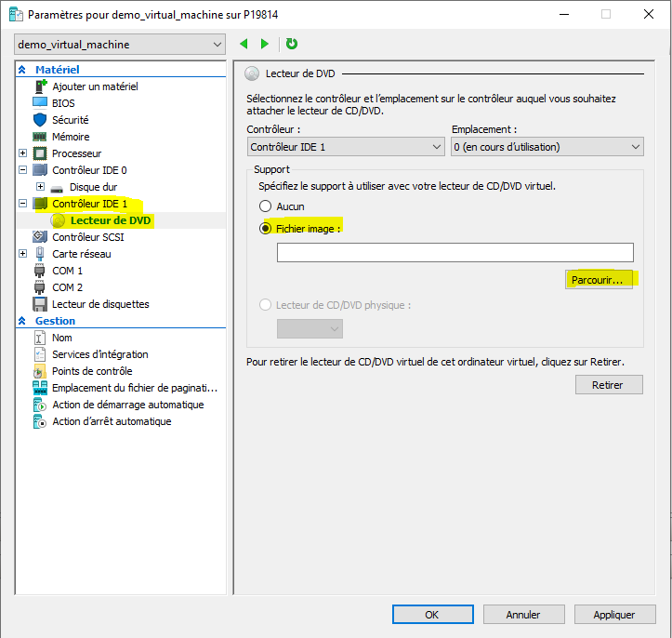Click the Annuler button

pyautogui.click(x=523, y=615)
